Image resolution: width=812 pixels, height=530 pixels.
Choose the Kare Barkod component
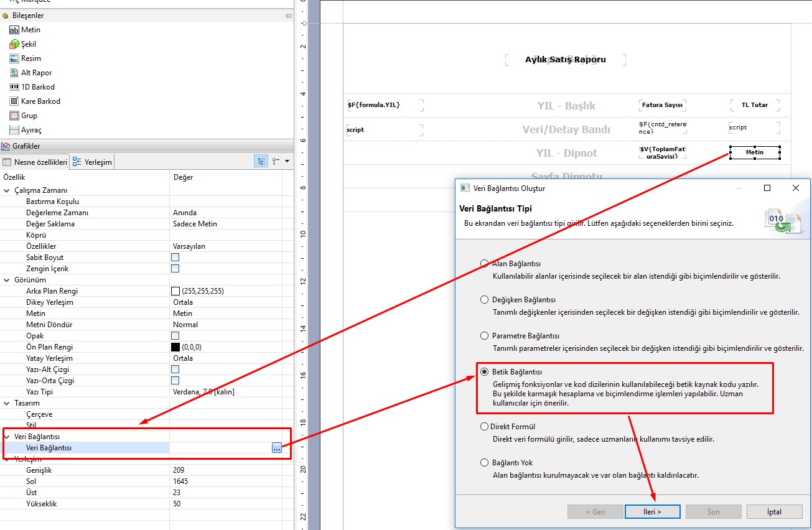click(40, 101)
